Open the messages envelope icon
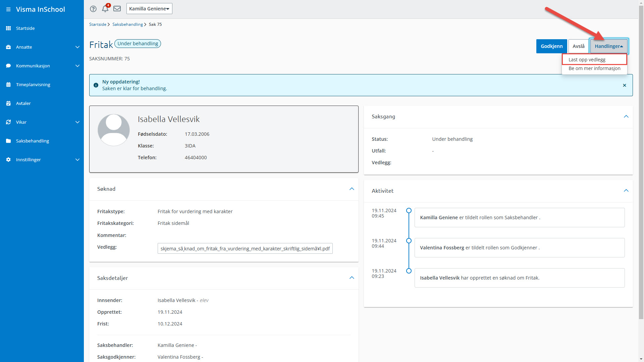644x362 pixels. pos(117,9)
